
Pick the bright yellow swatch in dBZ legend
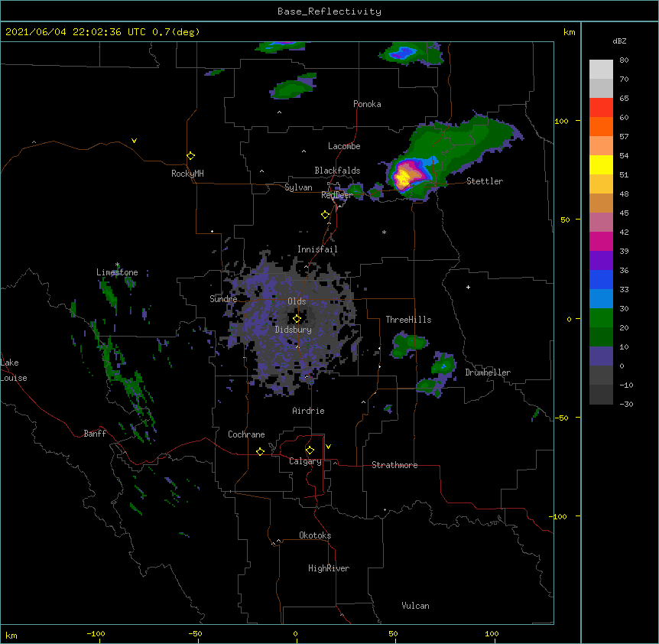pos(601,164)
